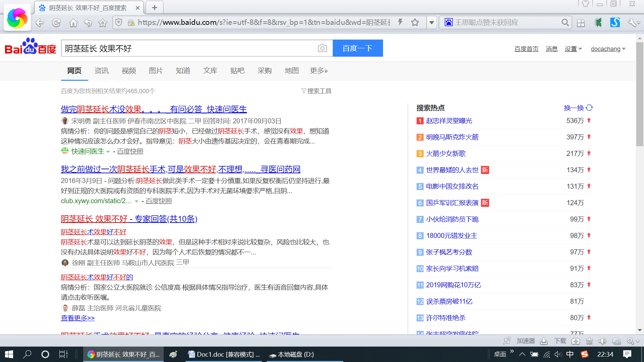Click the search magnifier in browser search box

tap(565, 22)
